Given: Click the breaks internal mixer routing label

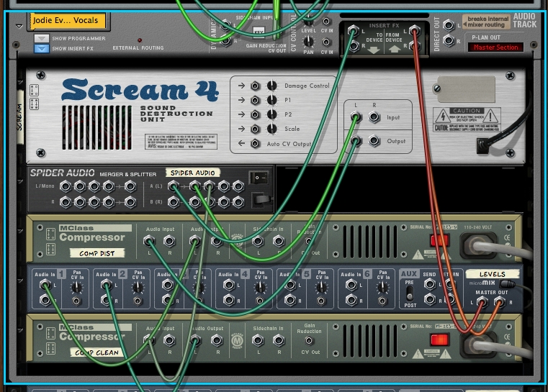Looking at the screenshot, I should [486, 22].
